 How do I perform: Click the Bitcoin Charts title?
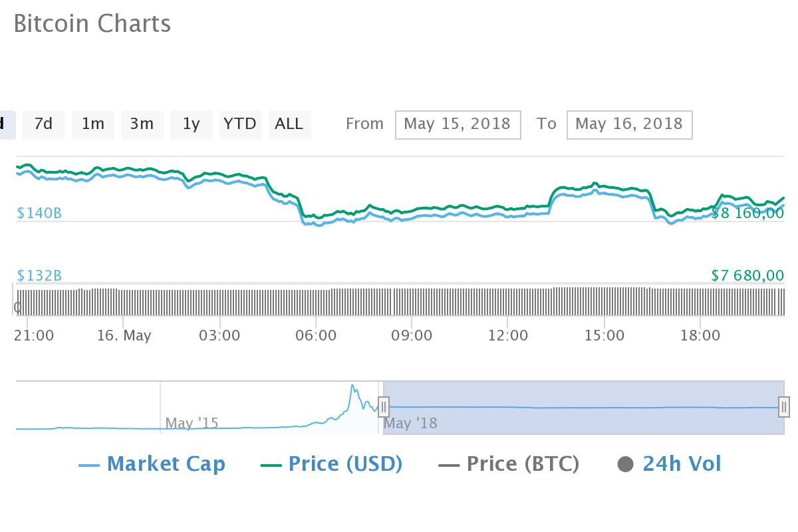click(93, 24)
